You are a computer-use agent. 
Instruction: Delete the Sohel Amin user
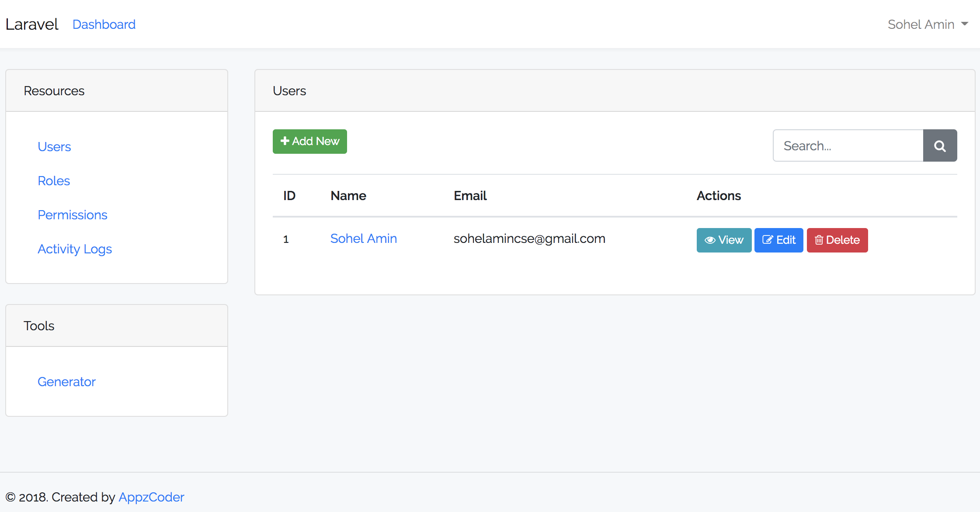click(x=838, y=240)
